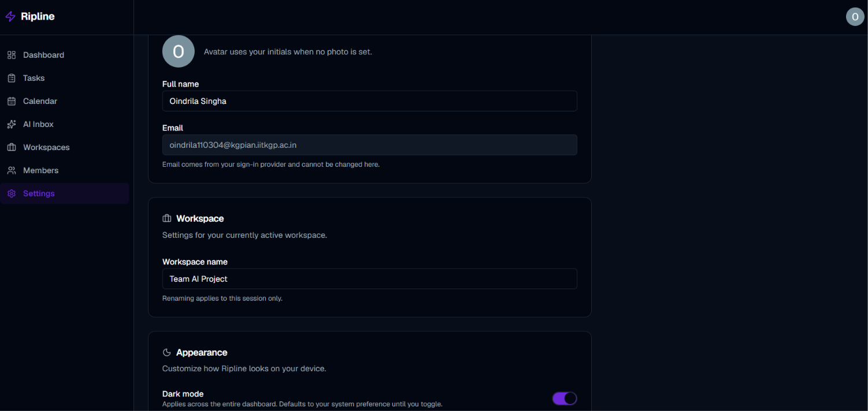This screenshot has width=868, height=411.
Task: Open the Calendar page
Action: tap(65, 101)
